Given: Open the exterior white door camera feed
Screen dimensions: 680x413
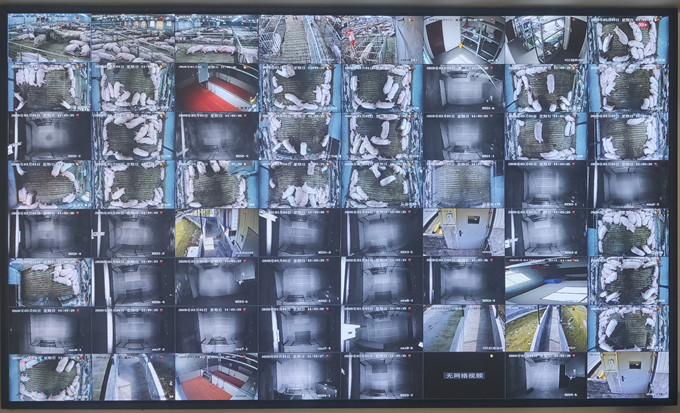Looking at the screenshot, I should coord(463,232).
